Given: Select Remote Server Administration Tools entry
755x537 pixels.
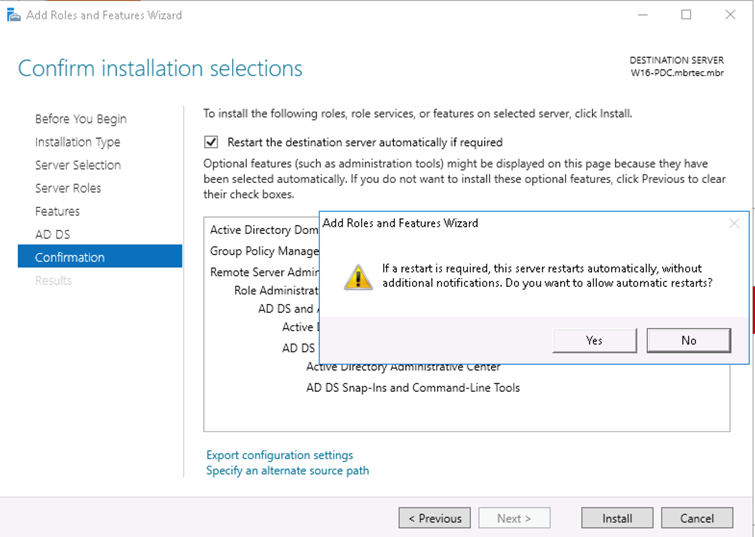Looking at the screenshot, I should (x=264, y=272).
